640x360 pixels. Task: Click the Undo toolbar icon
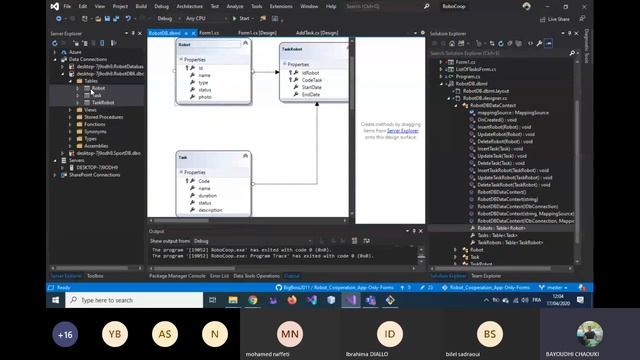point(128,18)
